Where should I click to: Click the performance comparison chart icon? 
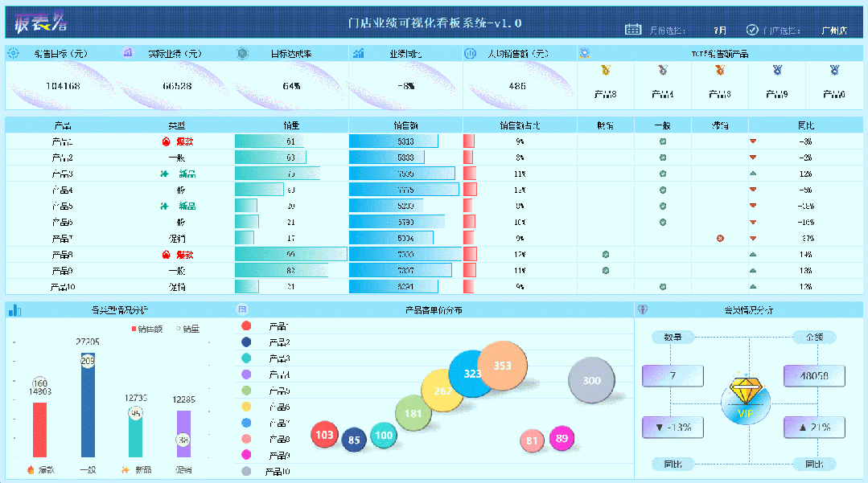point(358,53)
